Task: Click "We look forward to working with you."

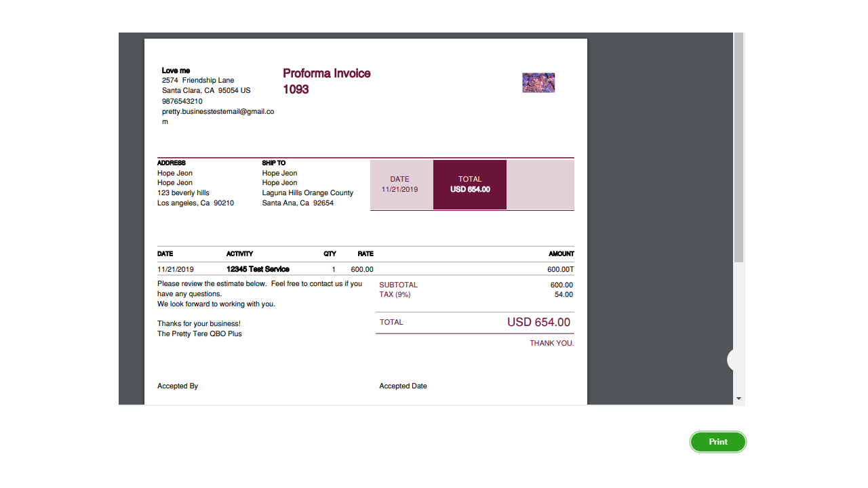Action: (x=216, y=304)
